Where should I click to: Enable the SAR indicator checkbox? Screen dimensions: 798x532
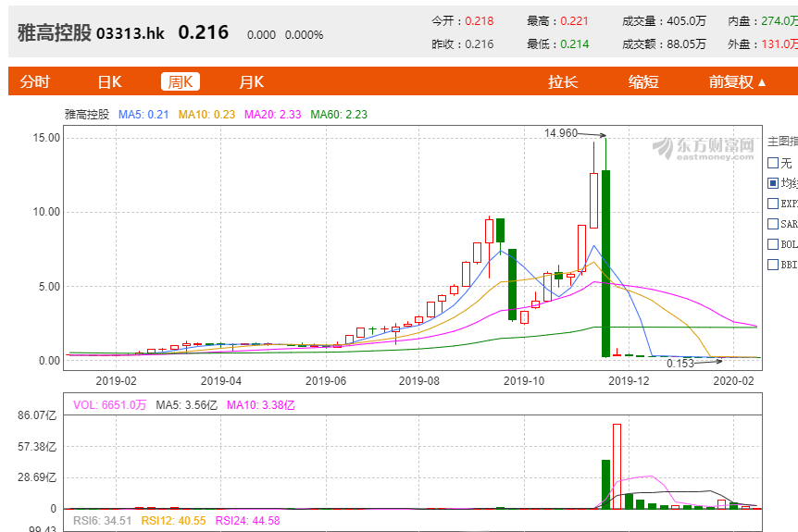tap(773, 224)
